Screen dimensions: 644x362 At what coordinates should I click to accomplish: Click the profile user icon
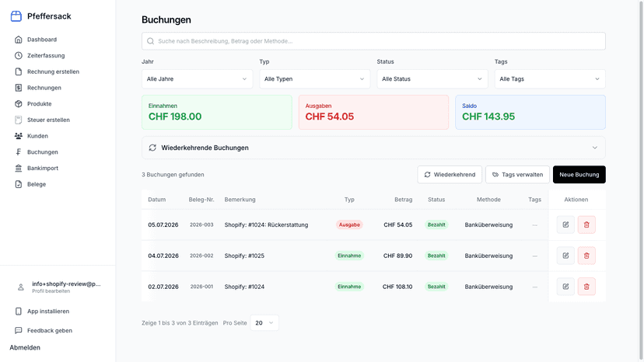click(20, 287)
